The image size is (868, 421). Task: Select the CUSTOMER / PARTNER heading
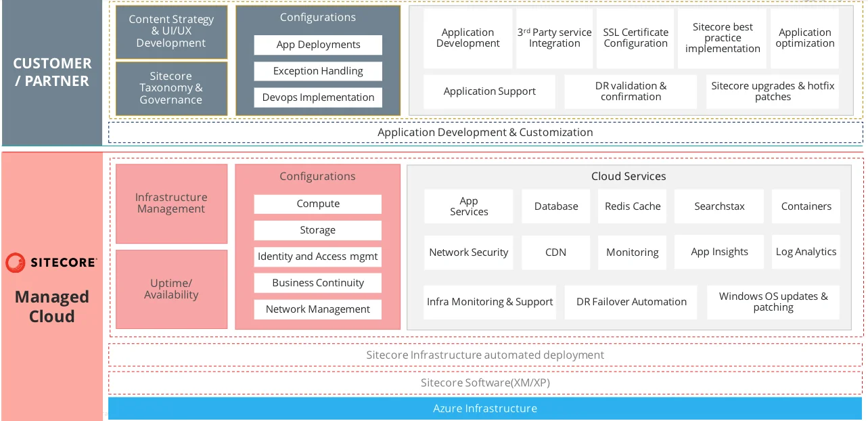coord(52,72)
